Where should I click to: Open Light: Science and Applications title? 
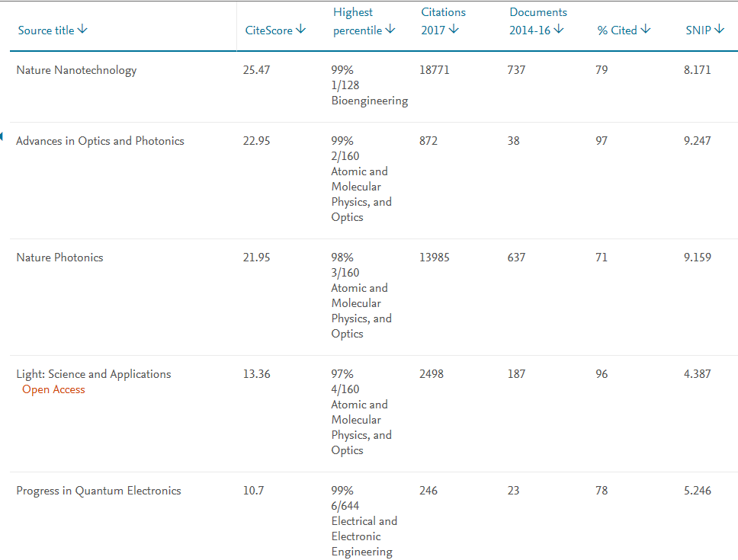pyautogui.click(x=94, y=374)
